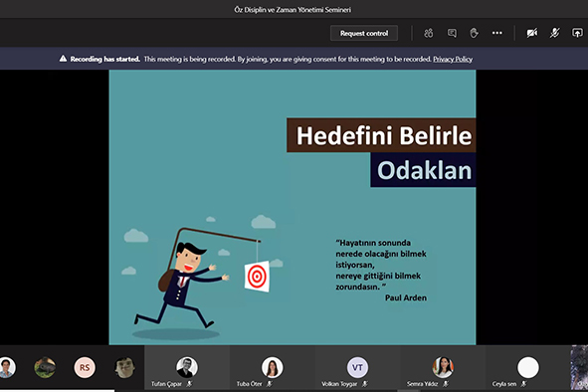Click the Request control button
Image resolution: width=588 pixels, height=392 pixels.
click(x=364, y=33)
